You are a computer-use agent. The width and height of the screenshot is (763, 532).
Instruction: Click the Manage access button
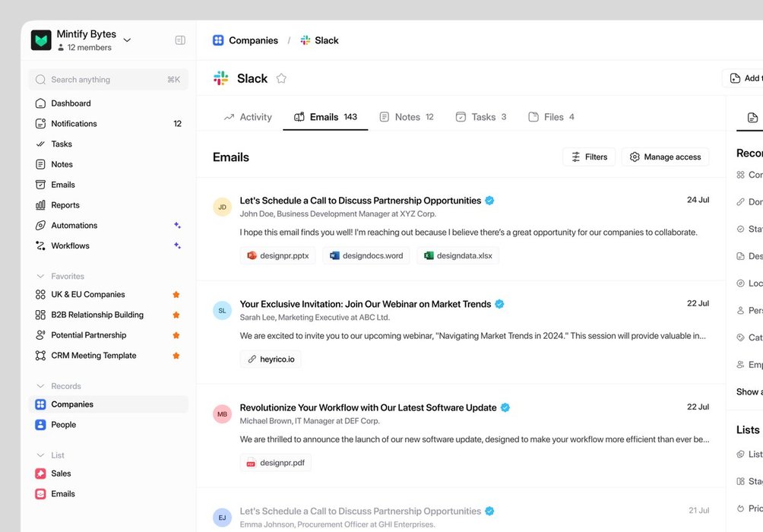coord(665,157)
